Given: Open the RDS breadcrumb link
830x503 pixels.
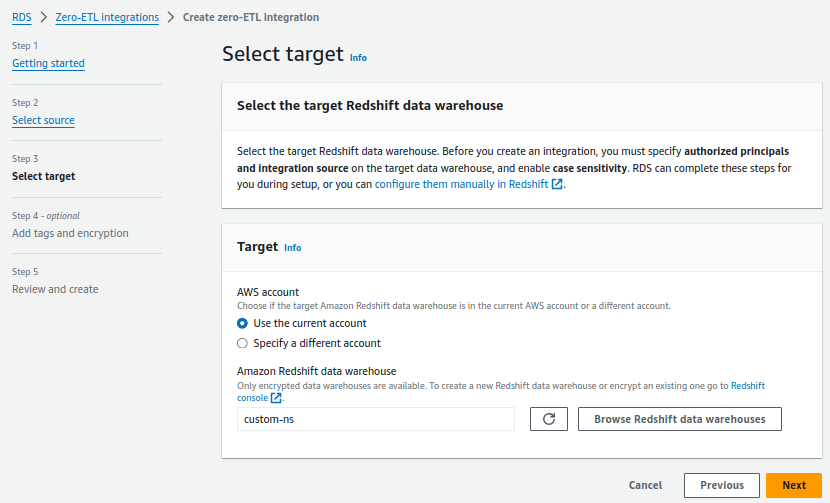Looking at the screenshot, I should click(21, 17).
